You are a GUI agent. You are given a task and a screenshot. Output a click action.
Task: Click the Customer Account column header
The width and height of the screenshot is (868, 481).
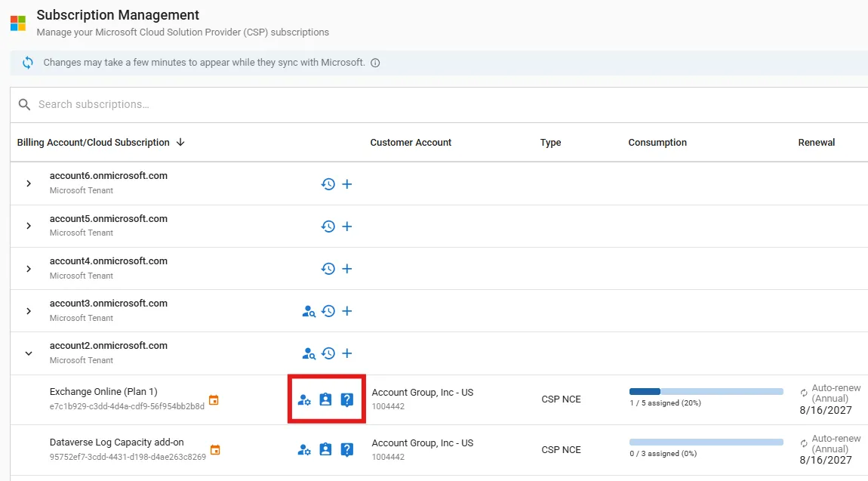pyautogui.click(x=411, y=142)
